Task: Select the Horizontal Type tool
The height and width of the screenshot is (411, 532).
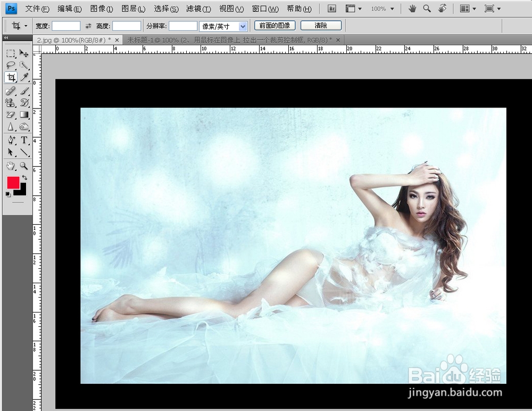Action: [x=24, y=140]
